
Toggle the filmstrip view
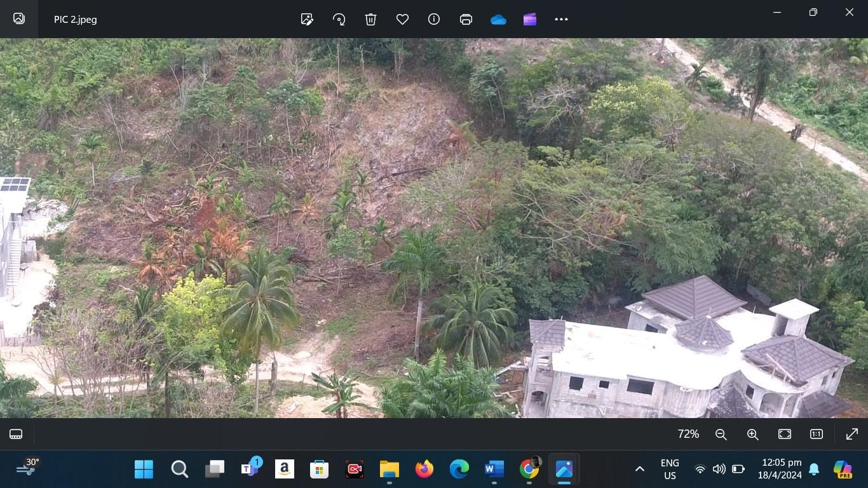coord(15,434)
